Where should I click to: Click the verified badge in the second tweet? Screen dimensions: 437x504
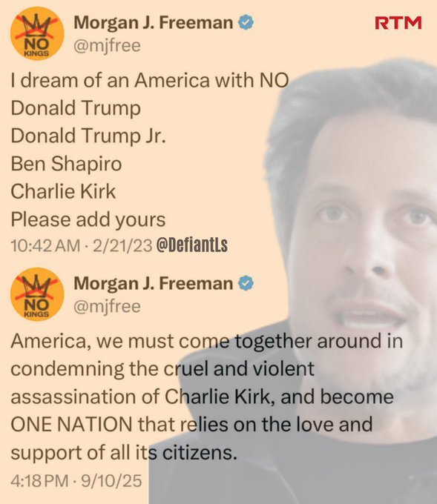246,283
